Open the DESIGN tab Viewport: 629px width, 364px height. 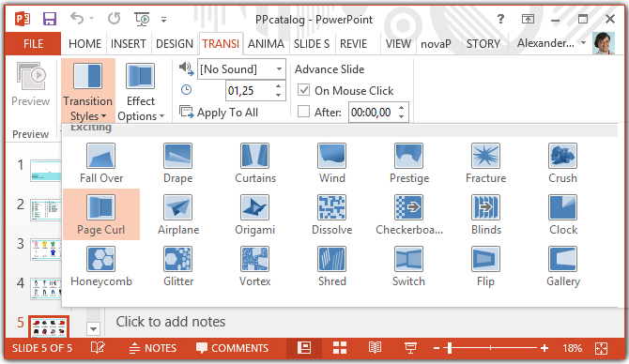[x=174, y=44]
